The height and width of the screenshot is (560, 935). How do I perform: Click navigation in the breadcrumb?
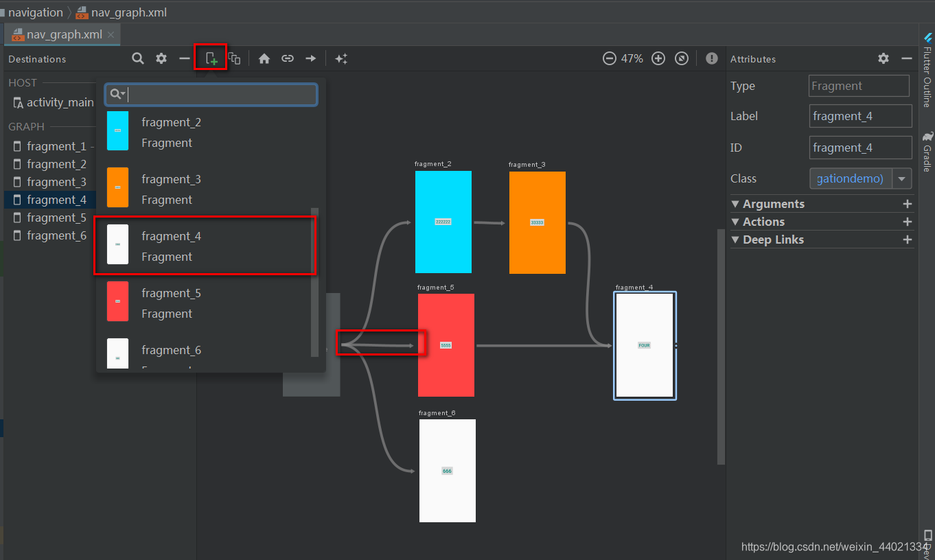pyautogui.click(x=35, y=12)
